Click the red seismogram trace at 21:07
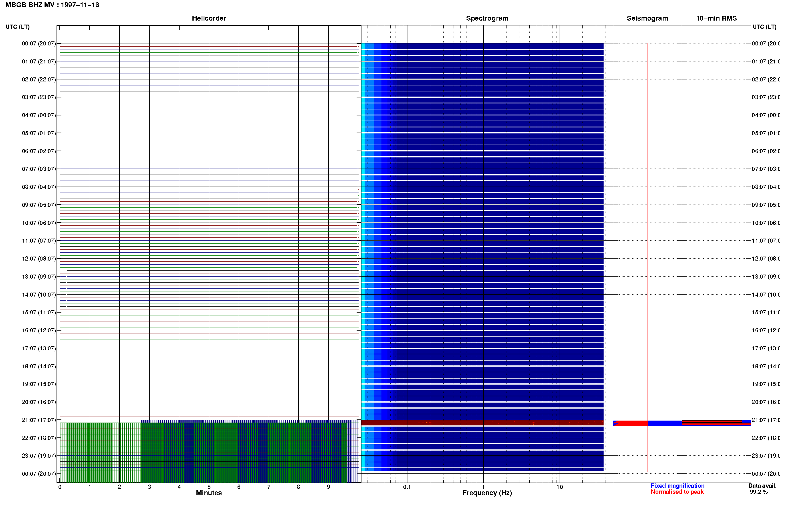 (x=630, y=423)
